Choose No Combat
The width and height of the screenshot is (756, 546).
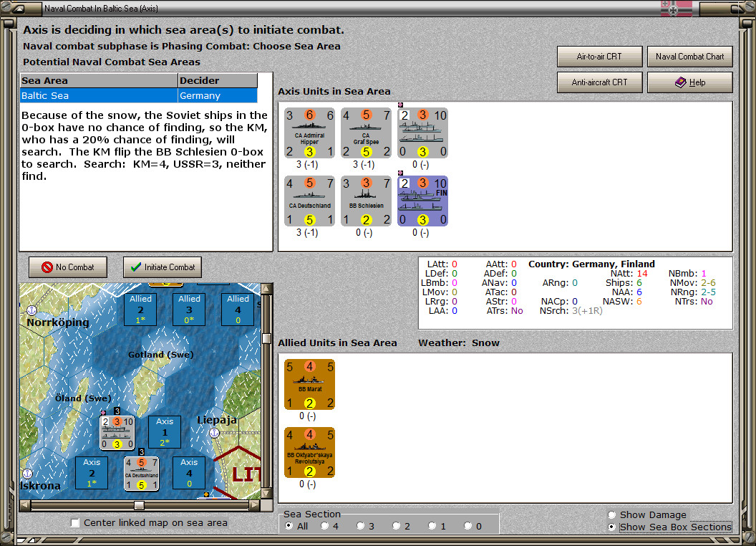click(68, 267)
